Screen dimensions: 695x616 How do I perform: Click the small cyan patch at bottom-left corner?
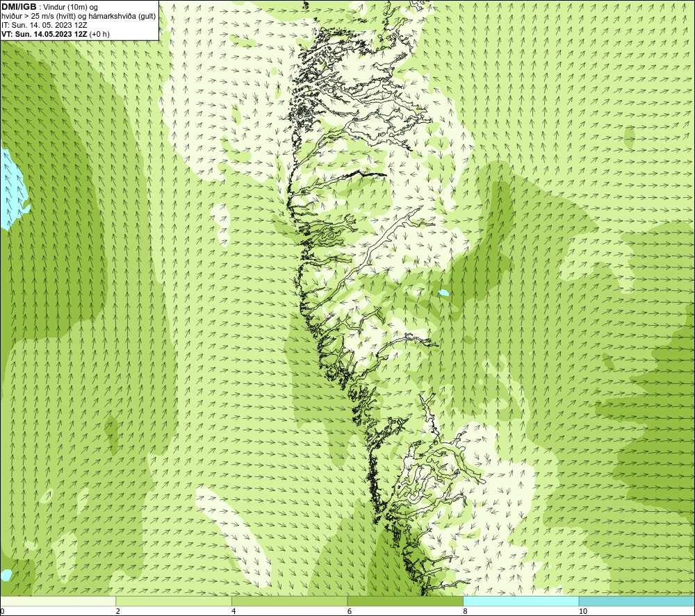tap(6, 575)
